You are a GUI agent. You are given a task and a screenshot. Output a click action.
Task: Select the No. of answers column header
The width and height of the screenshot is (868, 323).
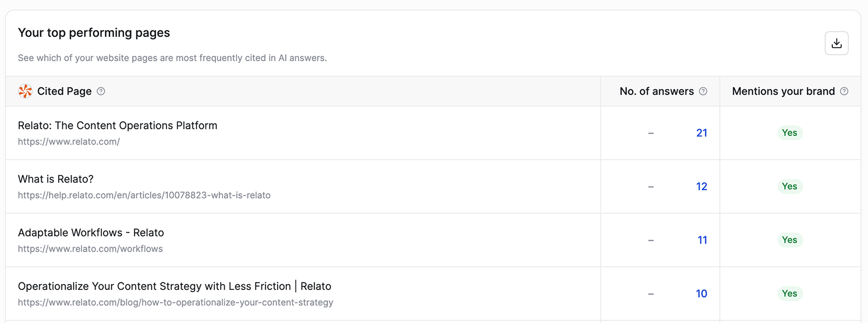(x=657, y=91)
